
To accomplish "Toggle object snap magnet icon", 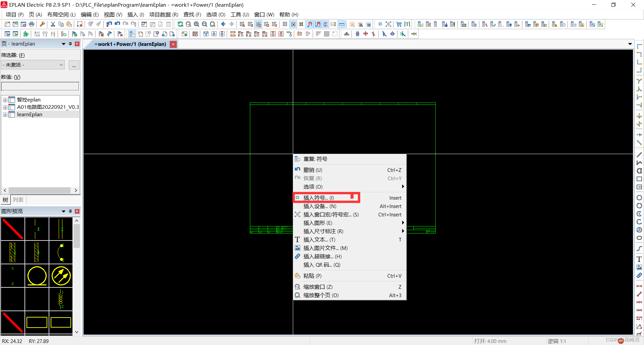I will 310,24.
